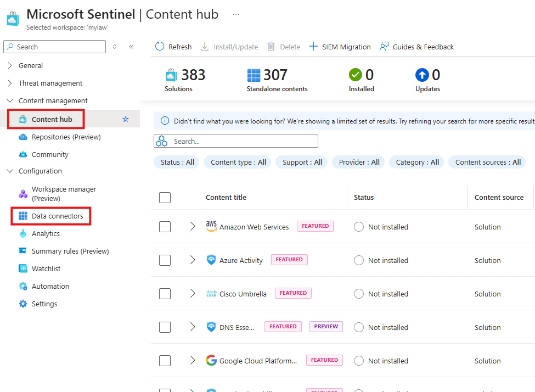Sort by Content title column header
Image resolution: width=535 pixels, height=392 pixels.
pyautogui.click(x=226, y=197)
